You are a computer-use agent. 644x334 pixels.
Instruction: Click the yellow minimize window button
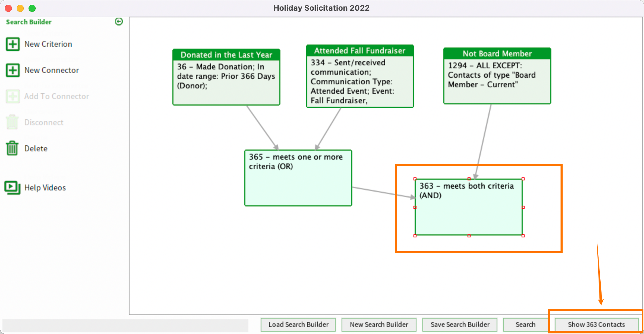(20, 8)
